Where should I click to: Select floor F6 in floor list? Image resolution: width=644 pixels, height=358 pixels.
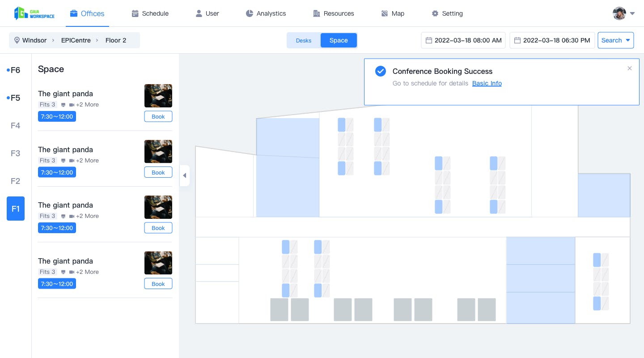coord(15,70)
